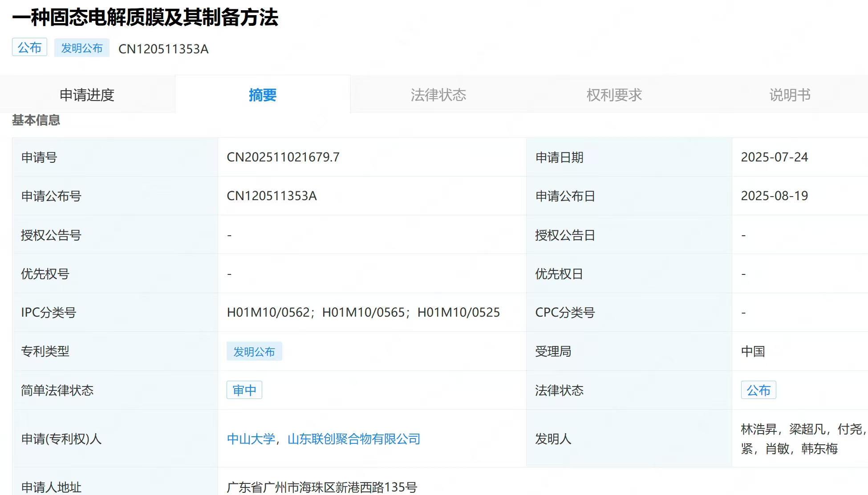Switch to the 法律状态 tab
This screenshot has height=495, width=868.
coord(438,95)
